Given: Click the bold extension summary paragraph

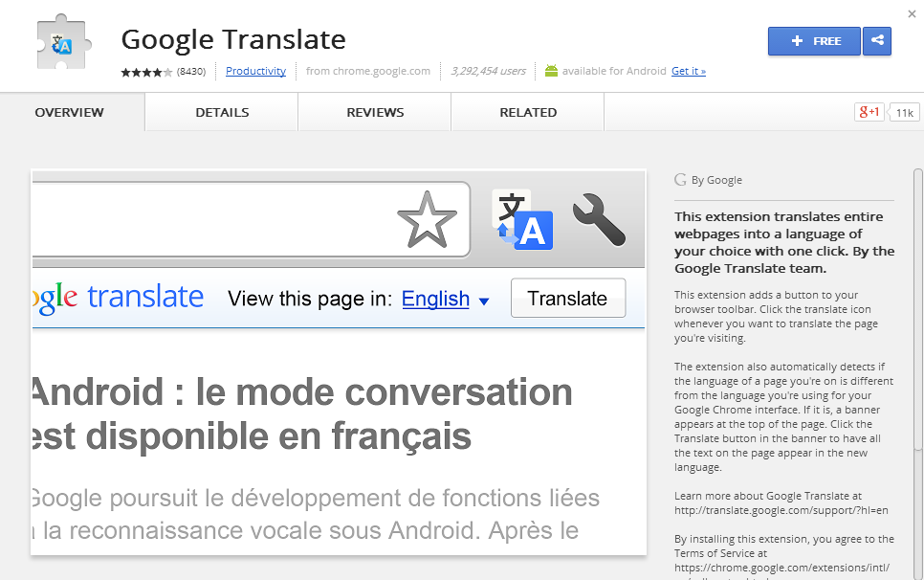Looking at the screenshot, I should click(x=784, y=242).
